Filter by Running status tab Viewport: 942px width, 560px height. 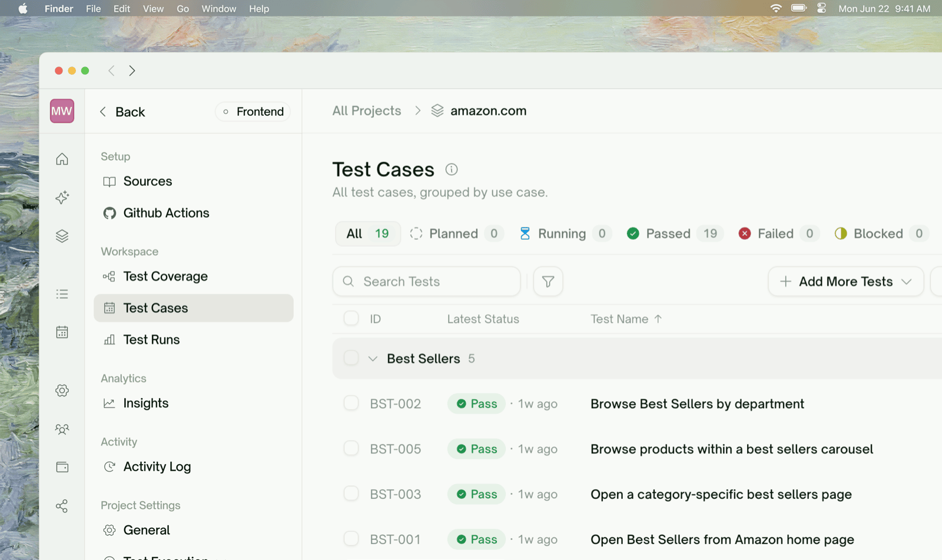(x=566, y=234)
